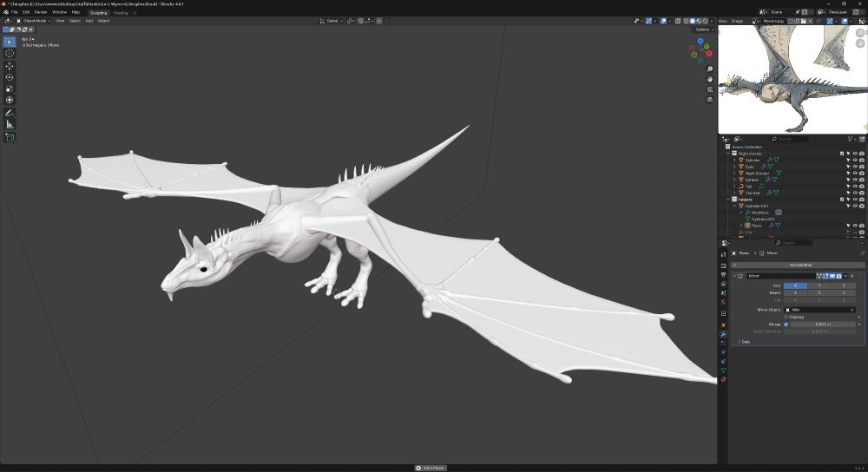868x472 pixels.
Task: Open the viewport Options dropdown
Action: pos(703,29)
